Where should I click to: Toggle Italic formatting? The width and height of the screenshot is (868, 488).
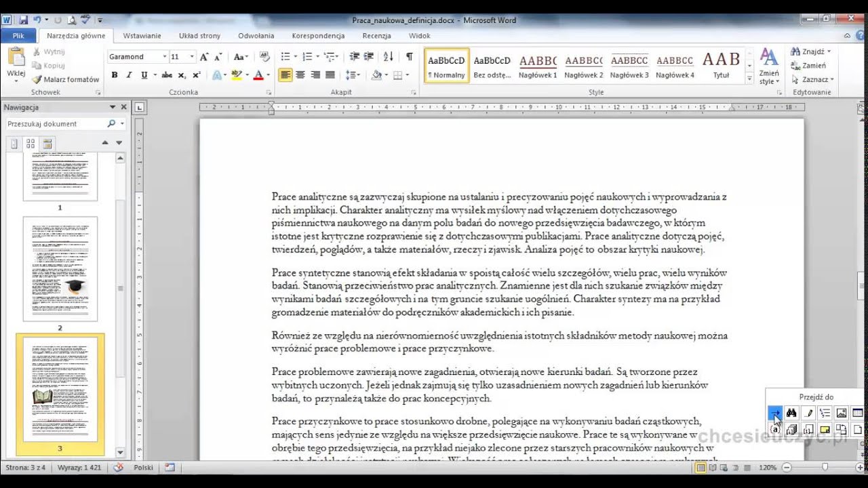pyautogui.click(x=129, y=75)
